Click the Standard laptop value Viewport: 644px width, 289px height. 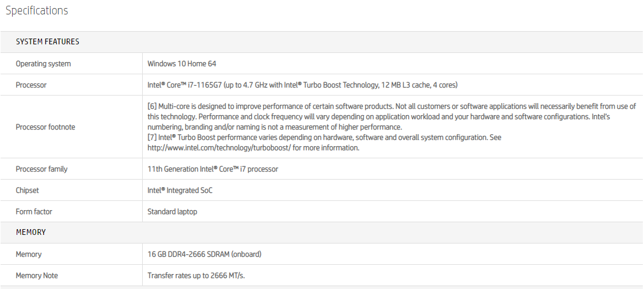(x=172, y=212)
